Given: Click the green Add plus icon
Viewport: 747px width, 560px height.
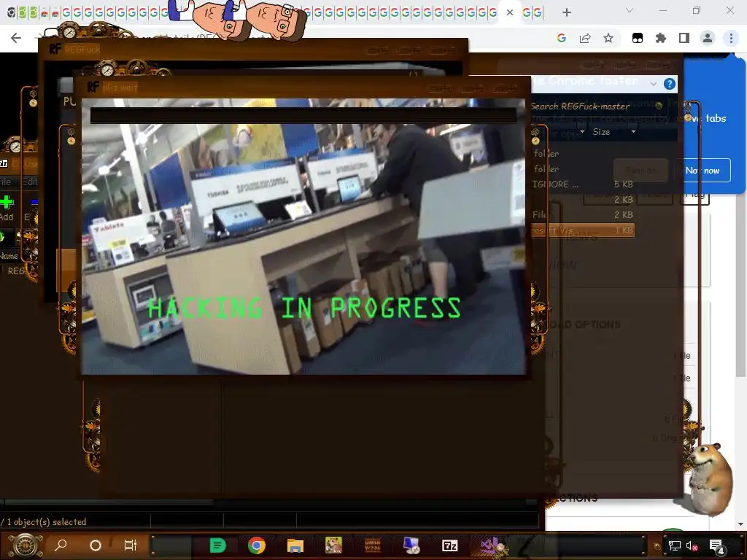Looking at the screenshot, I should pos(7,203).
